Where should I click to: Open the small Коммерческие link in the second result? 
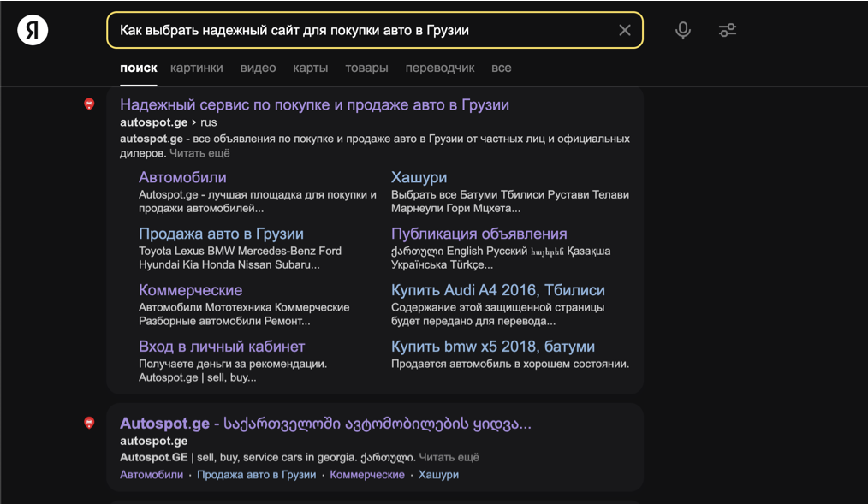coord(367,475)
